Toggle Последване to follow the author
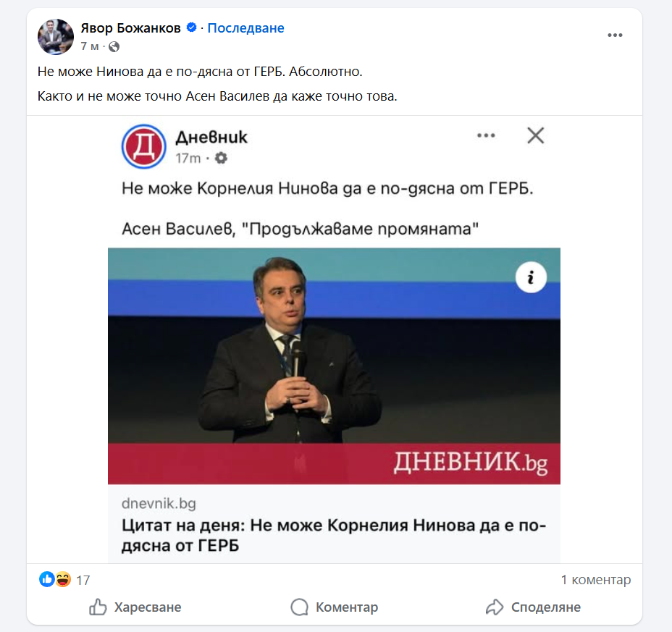The height and width of the screenshot is (632, 672). click(245, 28)
